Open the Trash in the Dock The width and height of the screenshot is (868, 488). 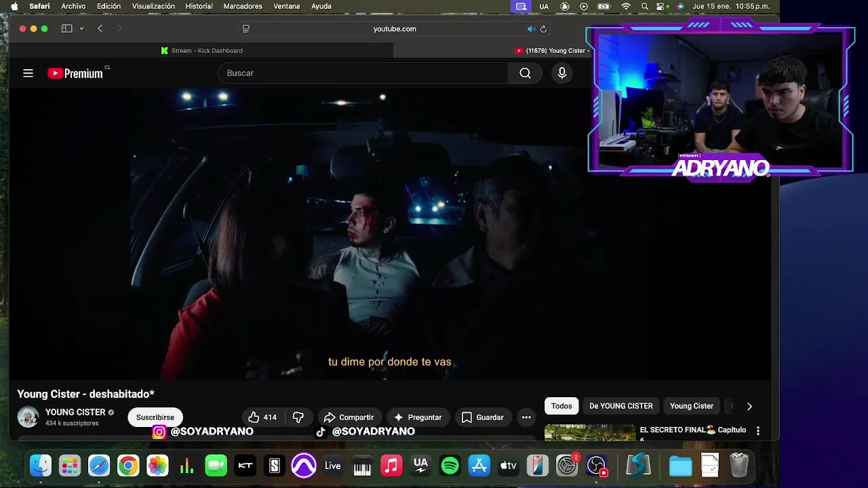[x=739, y=466]
